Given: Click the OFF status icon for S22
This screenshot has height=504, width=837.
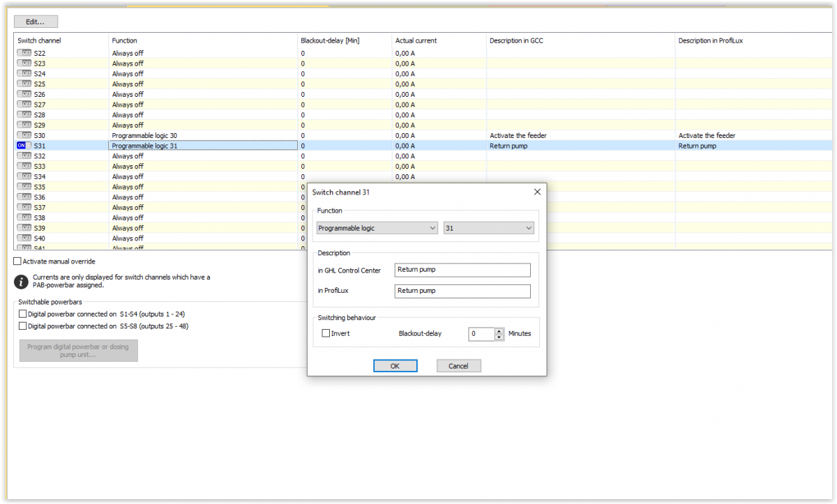Looking at the screenshot, I should tap(24, 53).
